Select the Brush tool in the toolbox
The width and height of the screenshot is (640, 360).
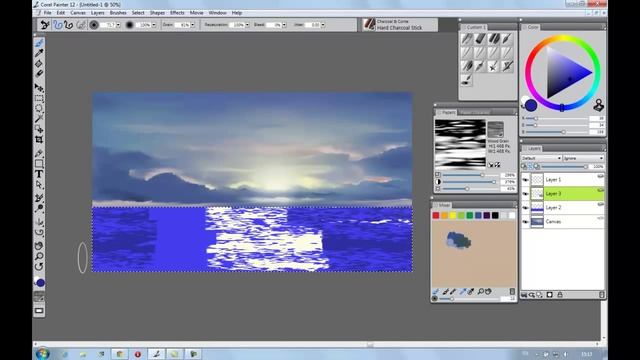(x=39, y=43)
